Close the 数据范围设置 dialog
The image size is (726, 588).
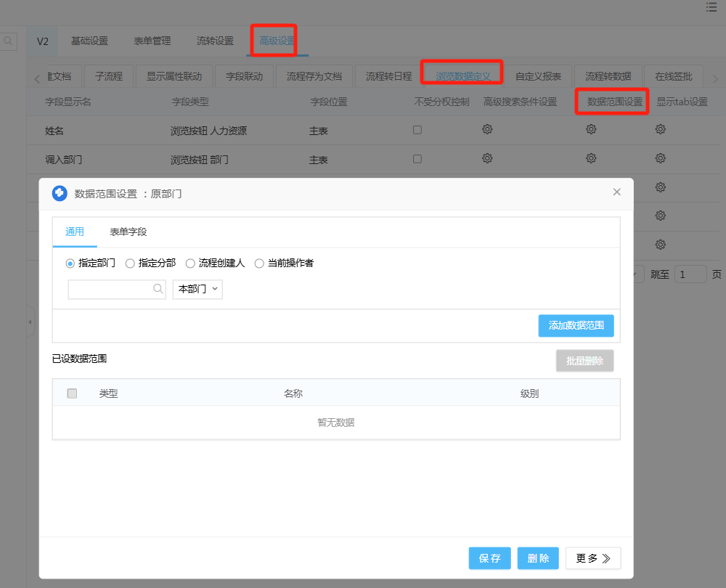616,192
